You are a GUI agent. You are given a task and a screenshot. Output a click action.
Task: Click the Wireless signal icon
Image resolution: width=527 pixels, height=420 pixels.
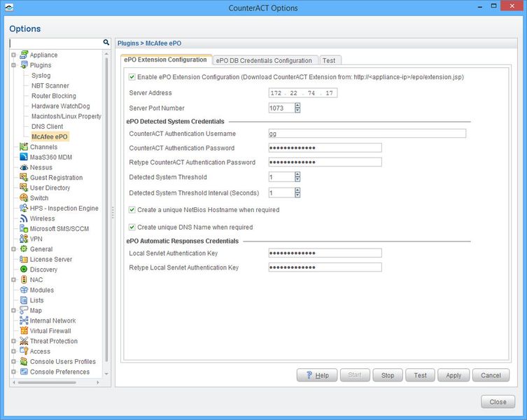[24, 218]
